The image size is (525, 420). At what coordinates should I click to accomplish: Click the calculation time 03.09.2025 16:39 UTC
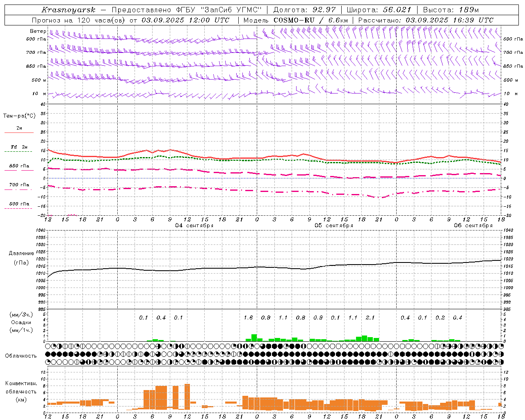[x=450, y=20]
